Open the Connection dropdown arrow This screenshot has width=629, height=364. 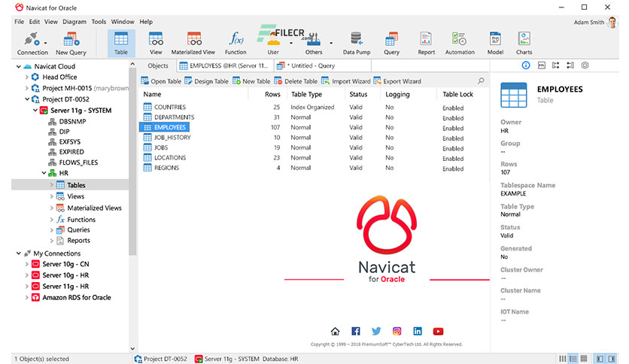point(45,43)
